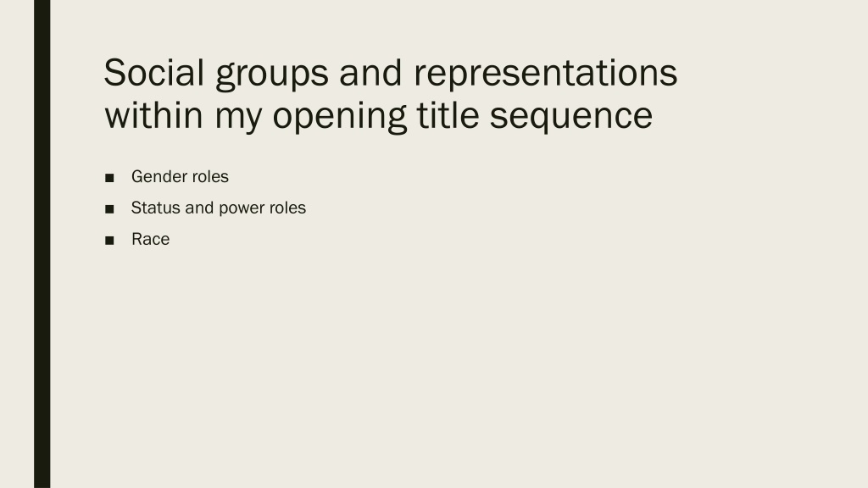Click the square bullet beside Race
The height and width of the screenshot is (488, 868).
pyautogui.click(x=109, y=241)
